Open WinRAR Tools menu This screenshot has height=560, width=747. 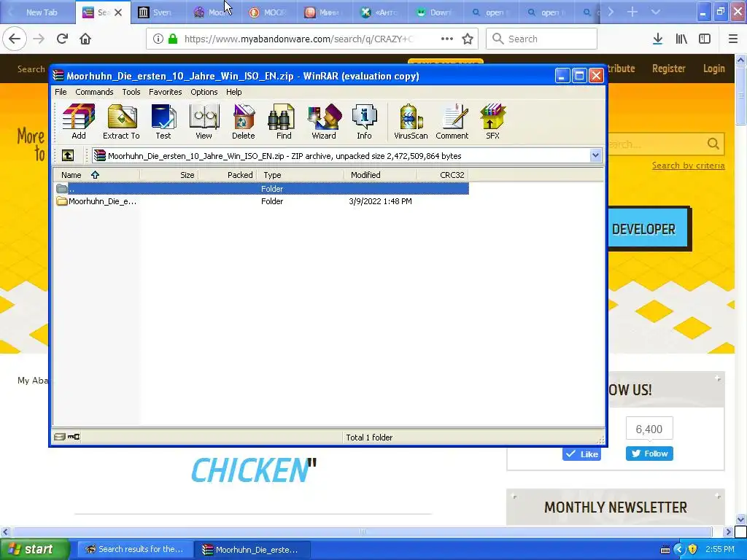[x=131, y=92]
